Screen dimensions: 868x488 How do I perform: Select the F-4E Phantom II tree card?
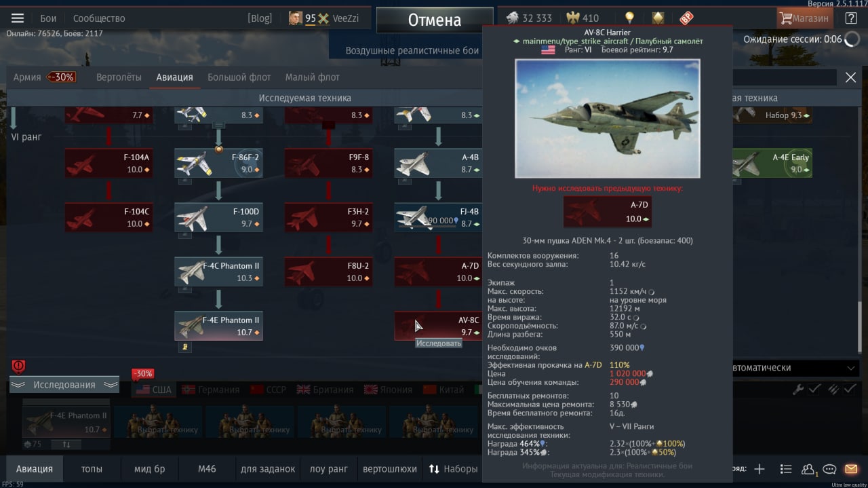[x=218, y=326]
